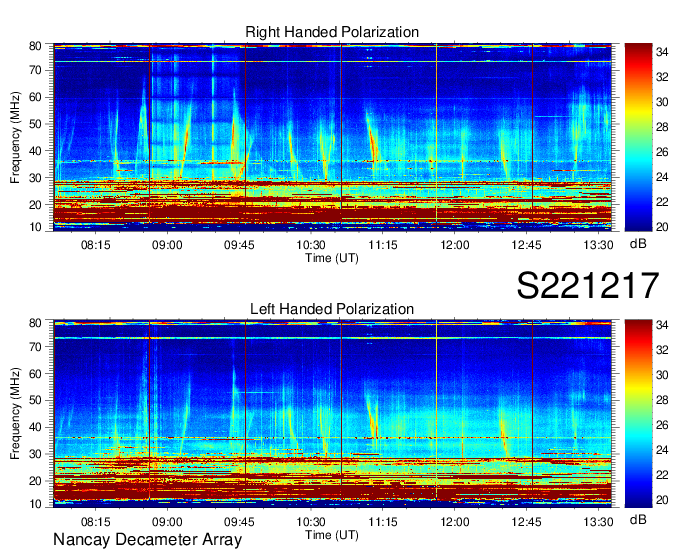Click the 20 MHz tick of Right Handed plot
The width and height of the screenshot is (680, 552).
tap(35, 205)
